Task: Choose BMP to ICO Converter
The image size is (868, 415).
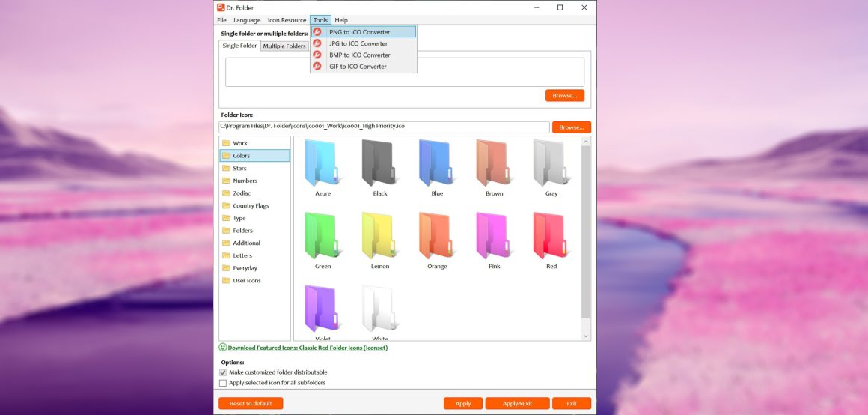Action: coord(363,55)
